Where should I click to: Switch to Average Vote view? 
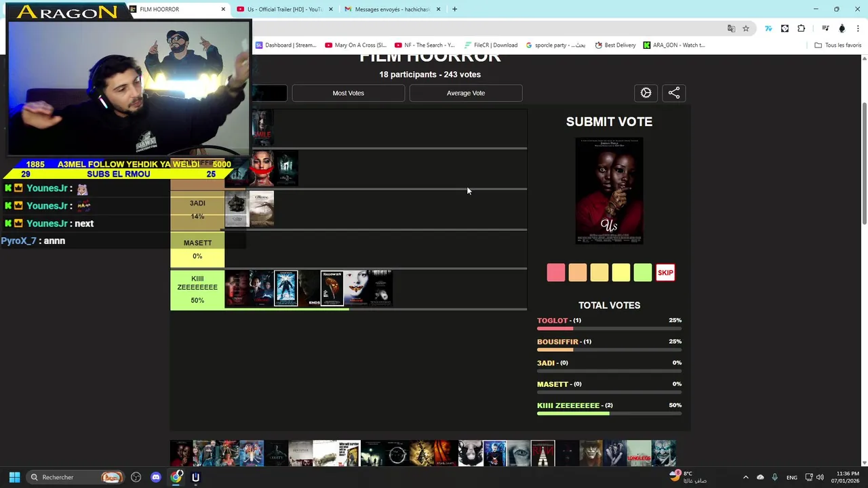click(x=466, y=93)
